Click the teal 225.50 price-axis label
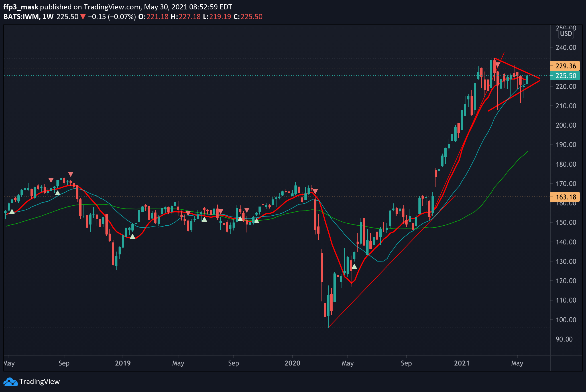This screenshot has height=392, width=586. pyautogui.click(x=565, y=76)
